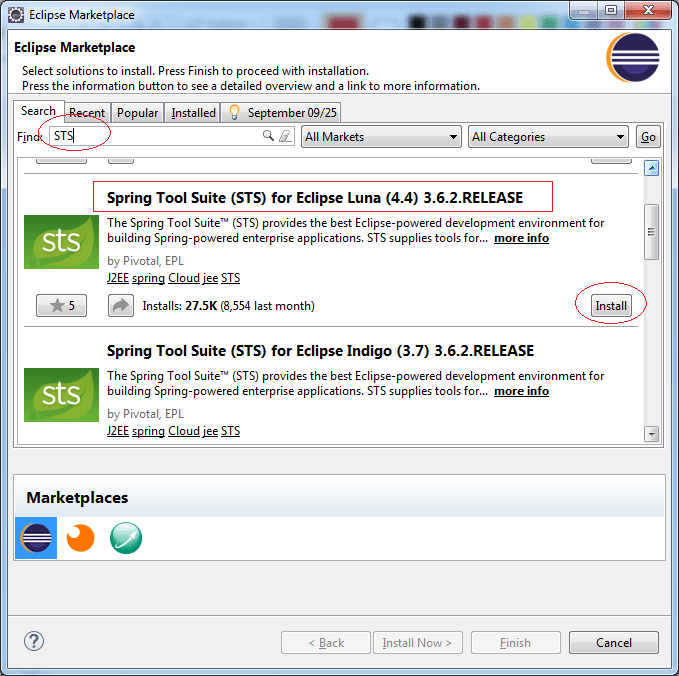Click the Go button
This screenshot has height=676, width=679.
point(648,137)
